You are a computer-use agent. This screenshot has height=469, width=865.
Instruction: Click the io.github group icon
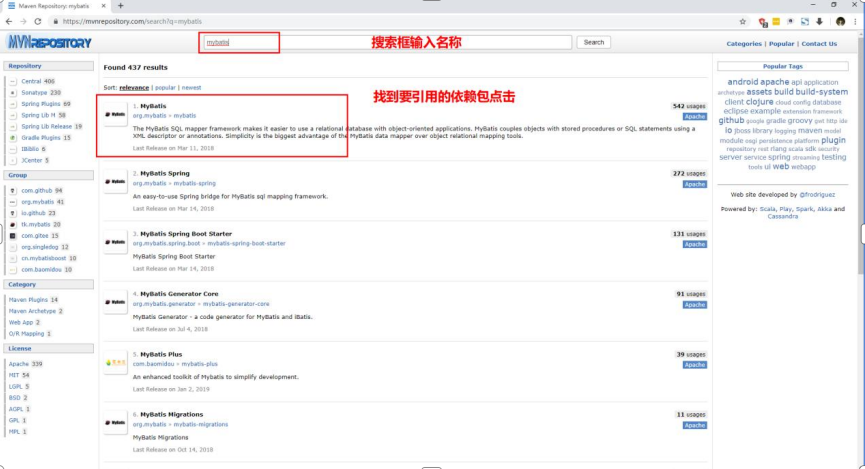tap(13, 213)
